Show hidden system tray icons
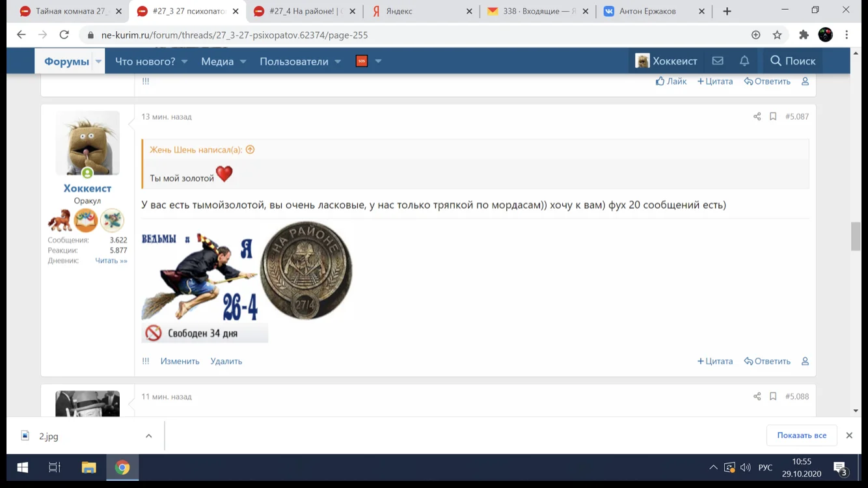The width and height of the screenshot is (868, 488). (x=713, y=468)
